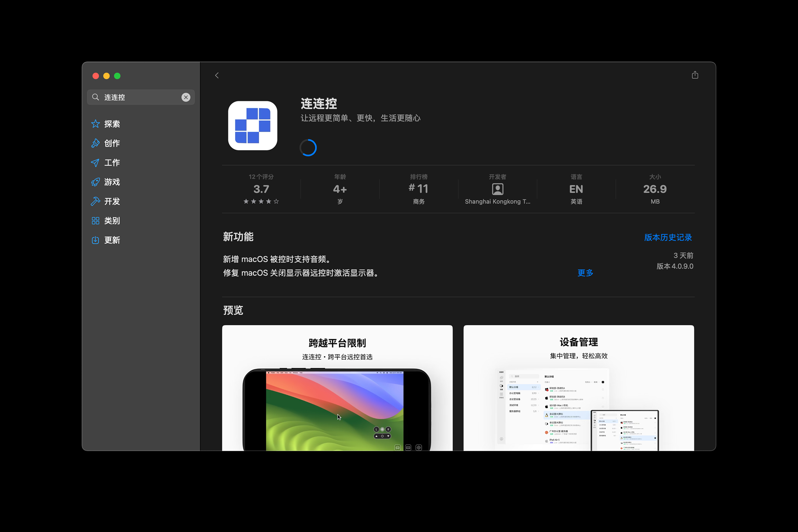Open the share menu icon
Screen dimensions: 798x532
[695, 74]
